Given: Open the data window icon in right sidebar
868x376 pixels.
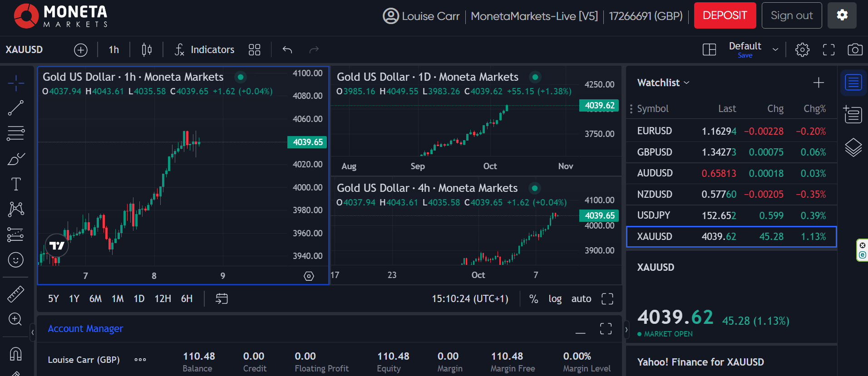Looking at the screenshot, I should click(x=853, y=115).
